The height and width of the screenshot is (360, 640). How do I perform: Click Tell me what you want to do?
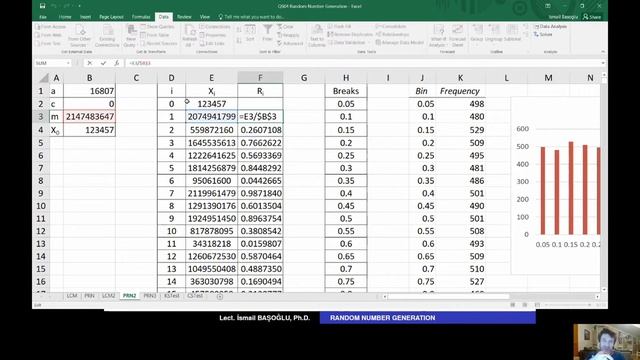point(251,17)
